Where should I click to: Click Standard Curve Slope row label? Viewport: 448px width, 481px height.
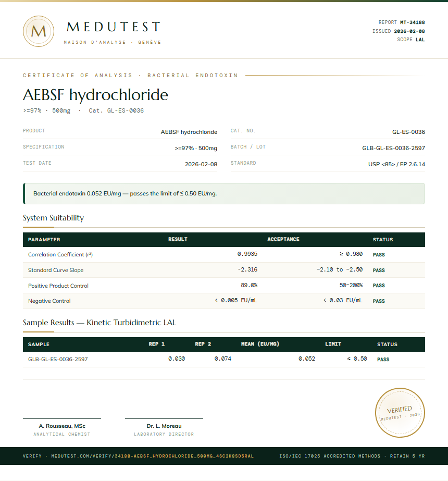[x=56, y=270]
